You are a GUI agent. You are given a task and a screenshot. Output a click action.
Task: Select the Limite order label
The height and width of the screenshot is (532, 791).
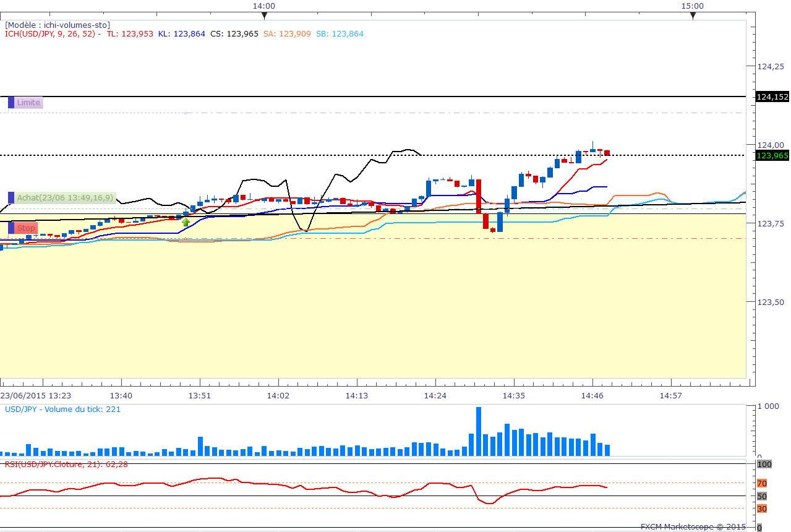pyautogui.click(x=28, y=103)
